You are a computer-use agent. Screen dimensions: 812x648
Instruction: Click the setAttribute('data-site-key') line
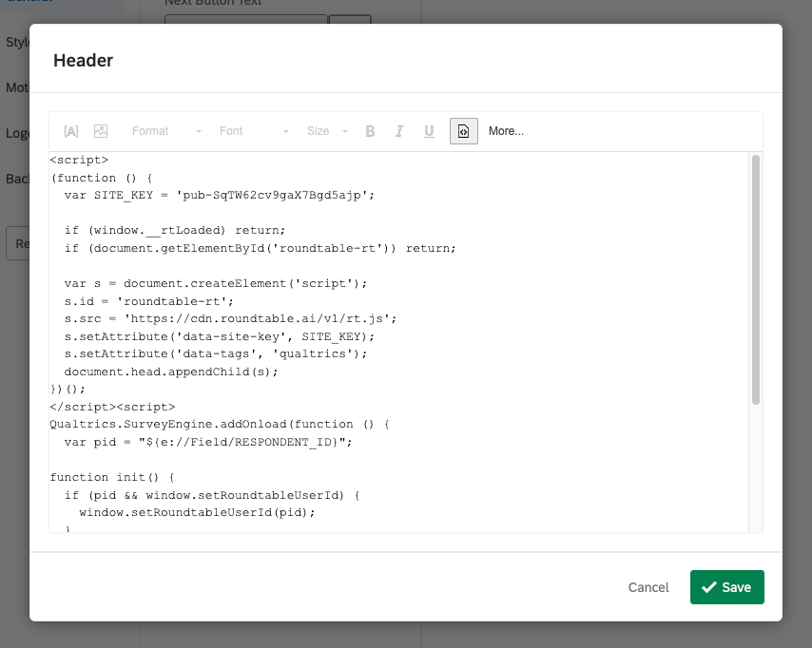point(219,336)
